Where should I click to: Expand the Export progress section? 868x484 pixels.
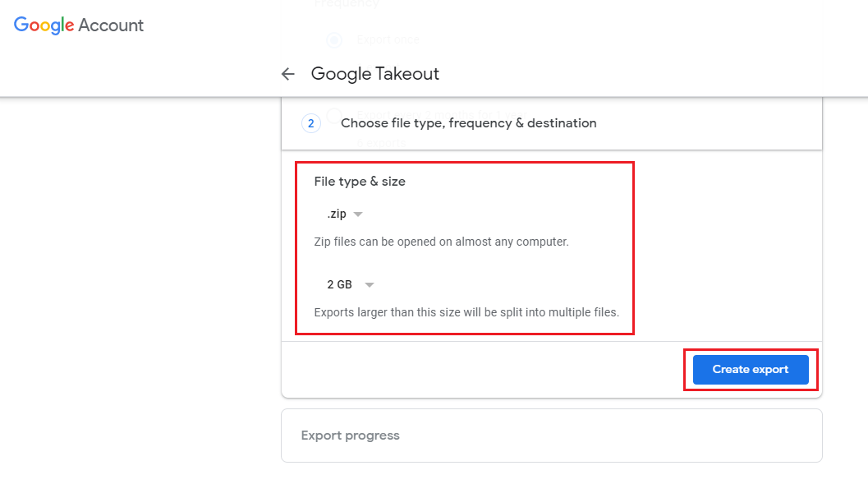[551, 436]
